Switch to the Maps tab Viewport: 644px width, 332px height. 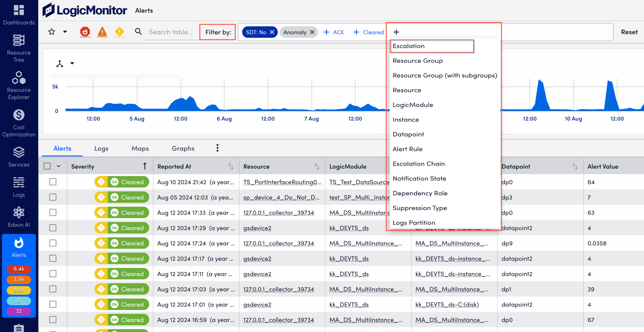click(x=140, y=149)
